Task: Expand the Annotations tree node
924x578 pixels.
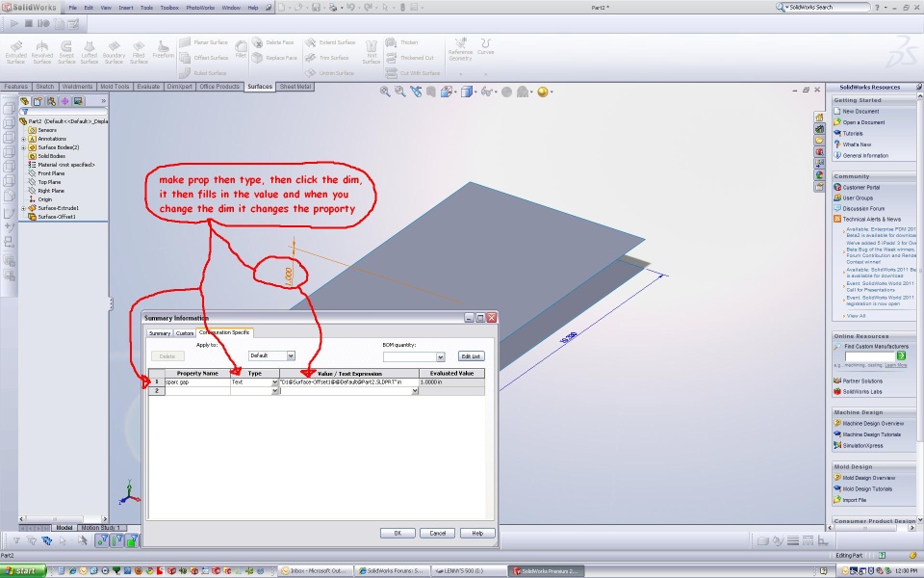Action: pos(23,139)
